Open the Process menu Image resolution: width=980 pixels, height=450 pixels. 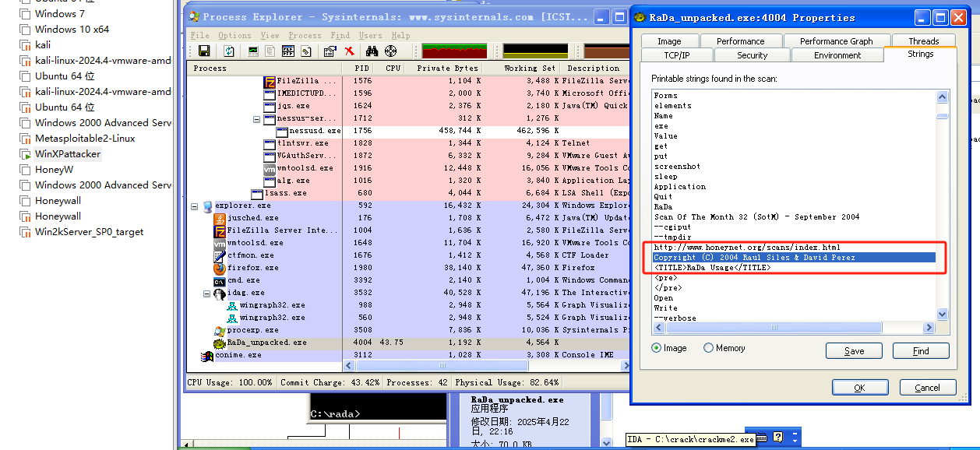(305, 35)
